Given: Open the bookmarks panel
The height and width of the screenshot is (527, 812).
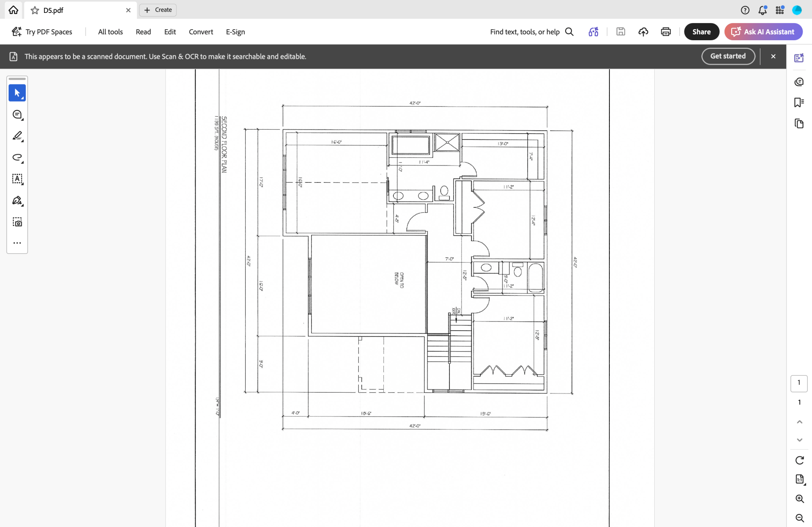Looking at the screenshot, I should pos(799,102).
